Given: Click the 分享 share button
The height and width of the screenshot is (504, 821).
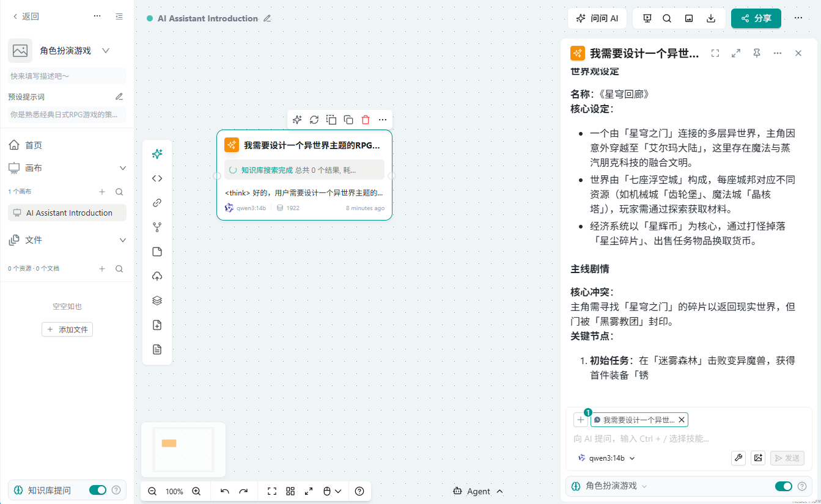Looking at the screenshot, I should click(756, 18).
